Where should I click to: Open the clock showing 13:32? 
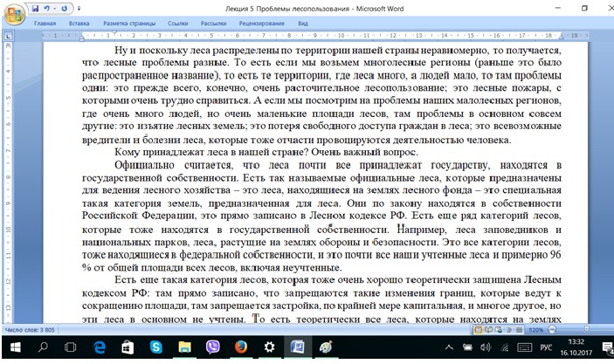576,347
